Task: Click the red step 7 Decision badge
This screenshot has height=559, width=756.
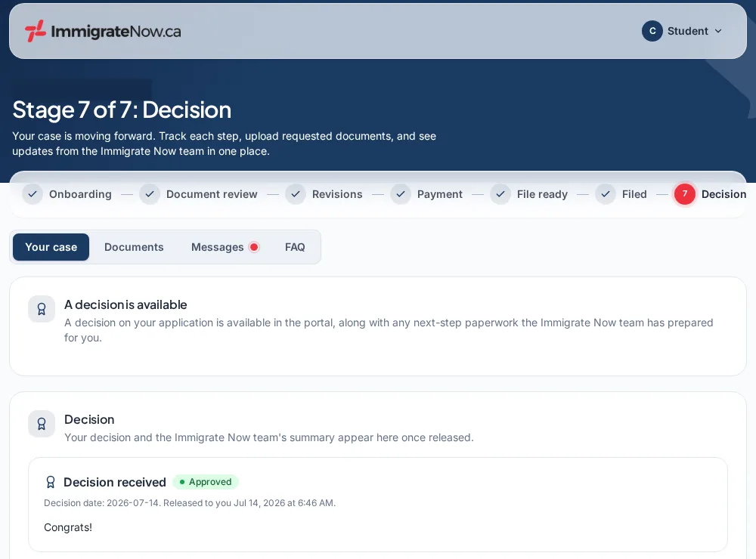Action: coord(685,194)
